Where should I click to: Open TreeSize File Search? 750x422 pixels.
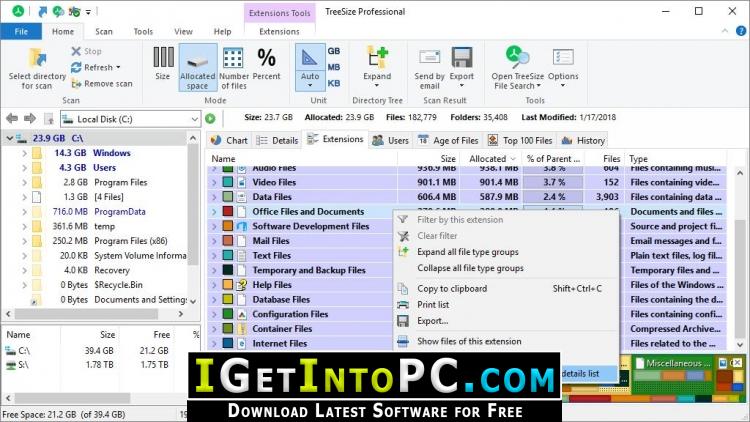(518, 67)
